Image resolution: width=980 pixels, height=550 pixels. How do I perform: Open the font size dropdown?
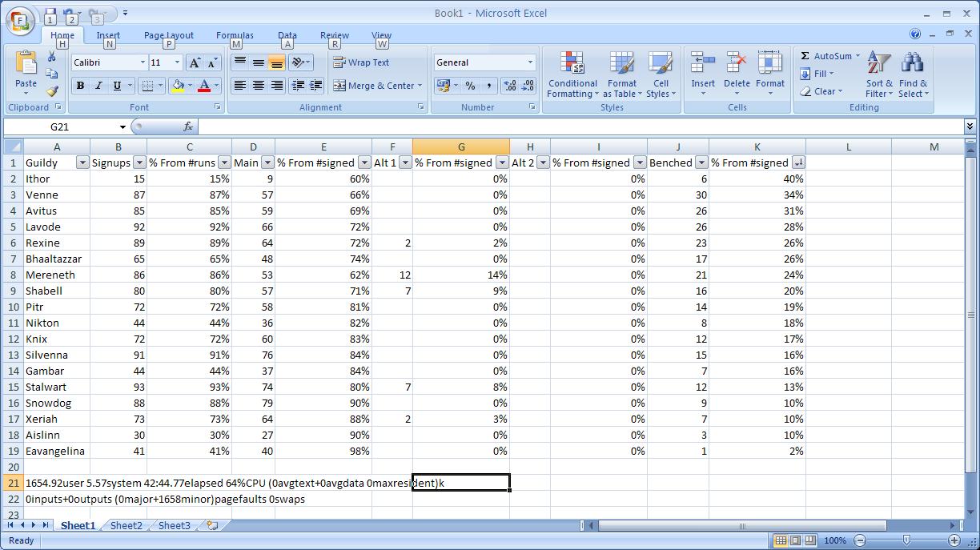(x=178, y=62)
